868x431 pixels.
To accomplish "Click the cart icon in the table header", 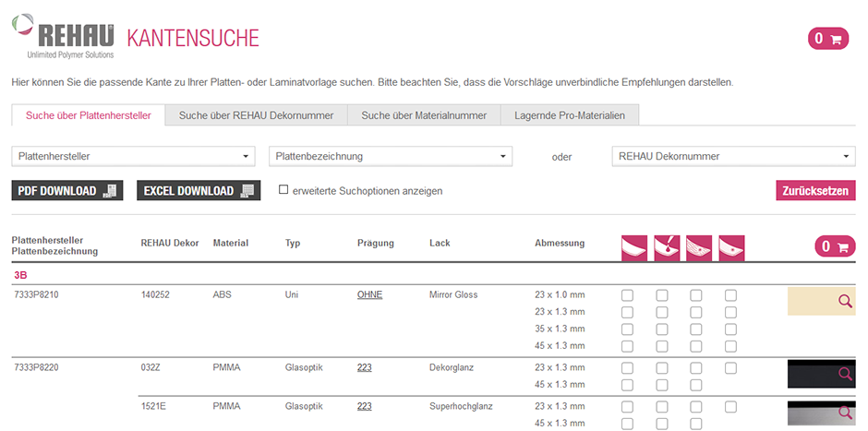I will [x=835, y=246].
